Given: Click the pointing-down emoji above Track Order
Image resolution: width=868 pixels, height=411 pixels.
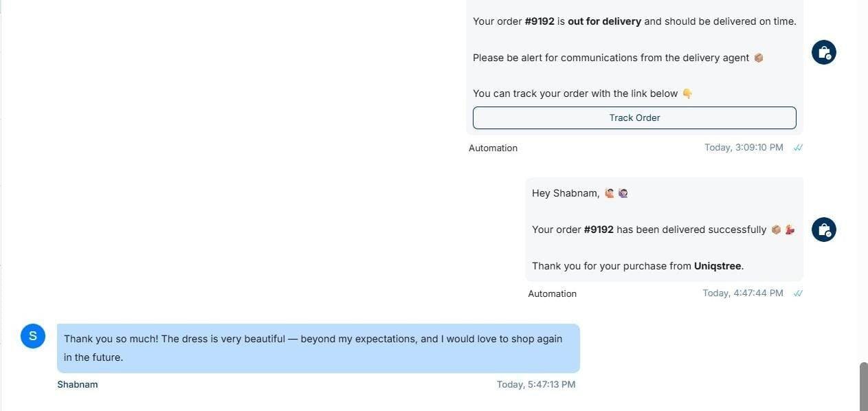Looking at the screenshot, I should pos(687,93).
